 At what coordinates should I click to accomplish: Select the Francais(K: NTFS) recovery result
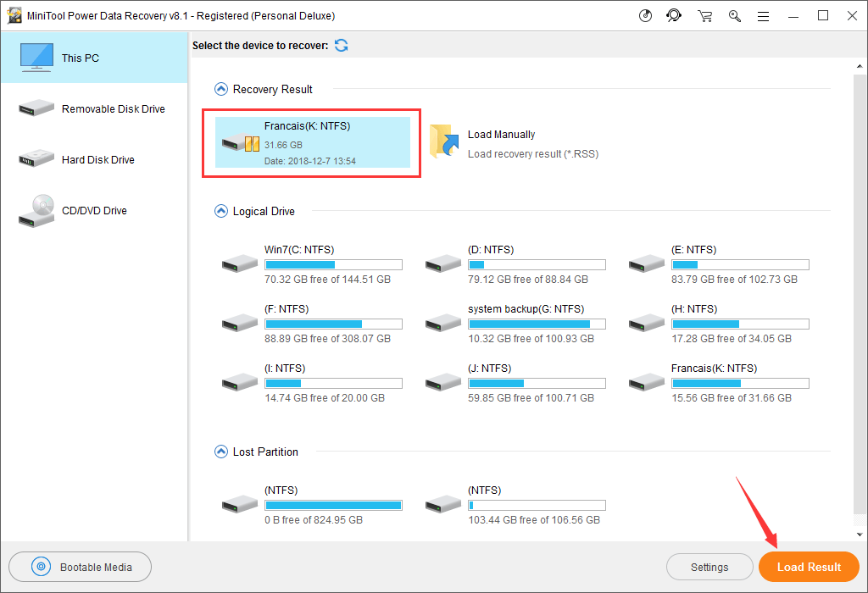pos(312,142)
